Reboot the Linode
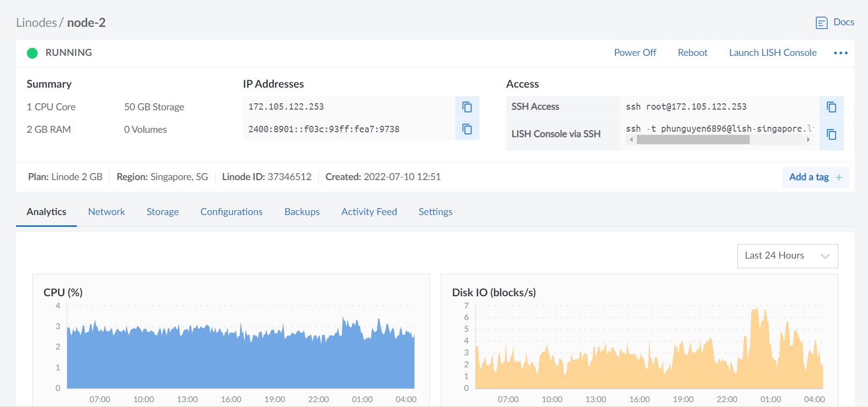This screenshot has width=868, height=407. [x=692, y=53]
